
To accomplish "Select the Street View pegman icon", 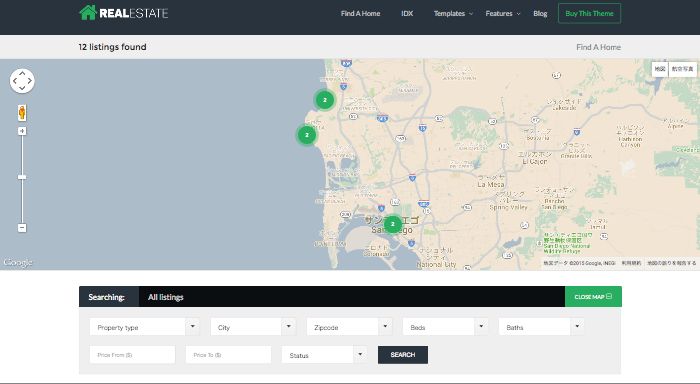I will [x=22, y=113].
